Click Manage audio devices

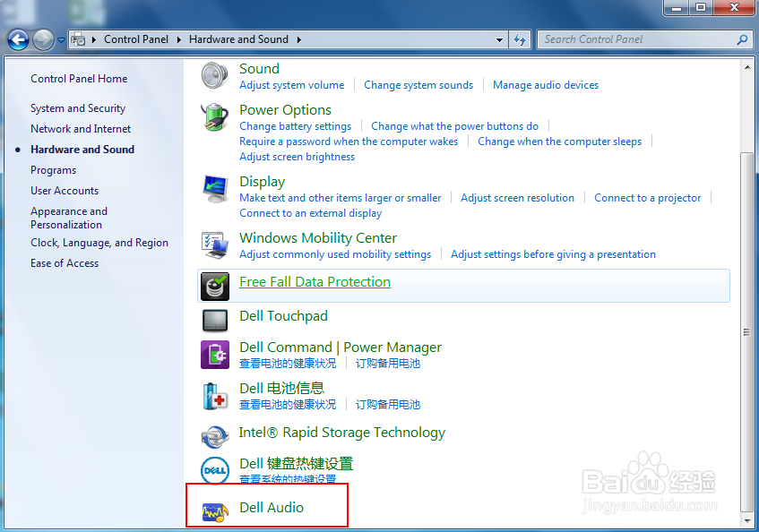tap(546, 85)
